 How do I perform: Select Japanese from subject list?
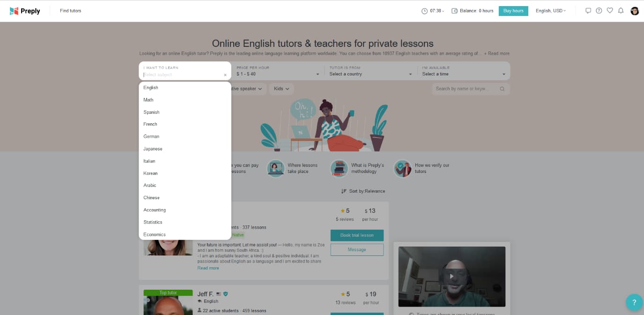[x=185, y=149]
